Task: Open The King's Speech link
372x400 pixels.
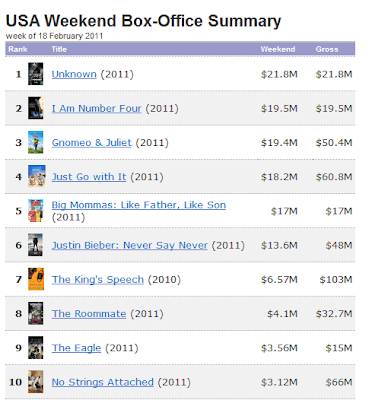Action: 98,279
